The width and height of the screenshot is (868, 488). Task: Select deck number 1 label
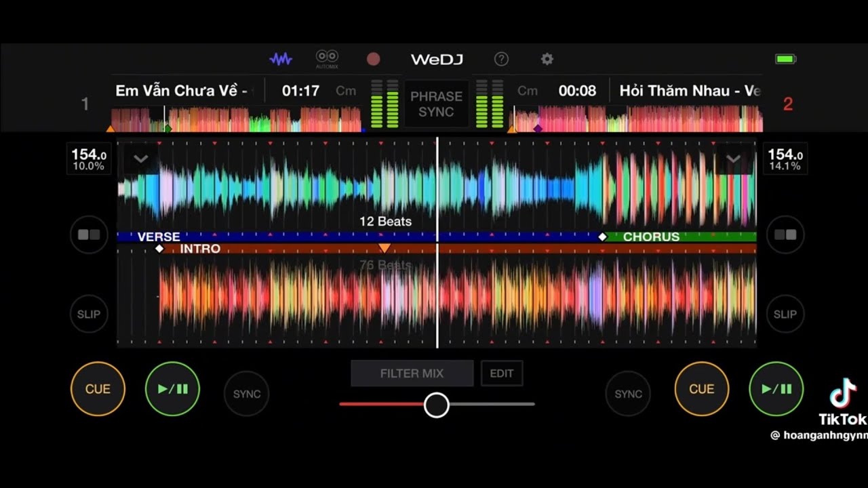85,104
